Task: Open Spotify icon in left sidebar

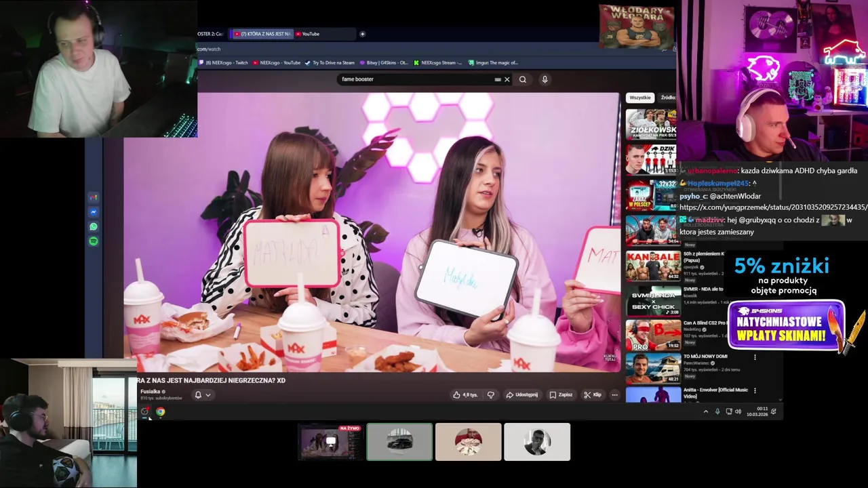Action: pyautogui.click(x=94, y=241)
